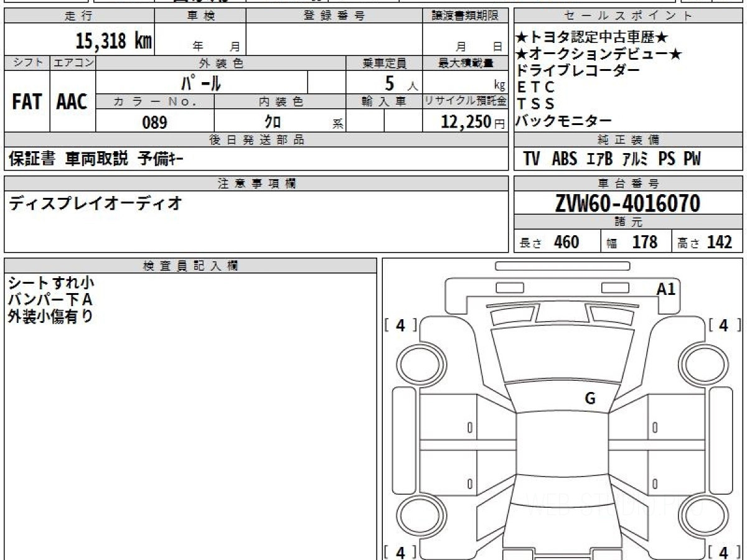Screen dimensions: 747x560
Task: Select the AAC air conditioner value
Action: [x=72, y=102]
